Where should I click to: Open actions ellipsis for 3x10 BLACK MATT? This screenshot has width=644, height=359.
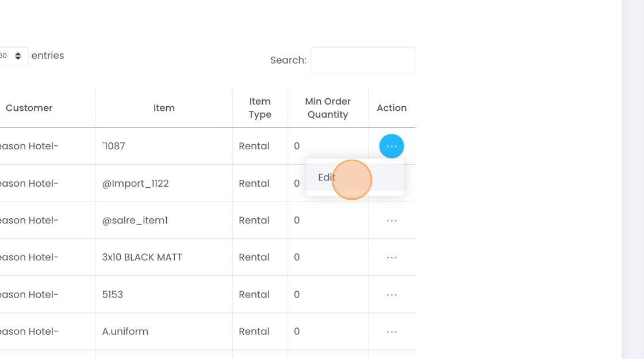point(392,257)
